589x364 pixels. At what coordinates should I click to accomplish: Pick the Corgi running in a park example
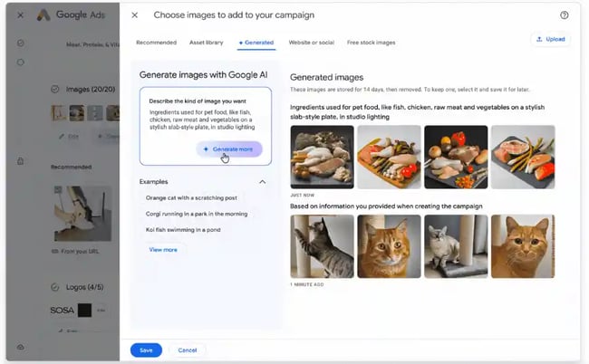coord(196,214)
